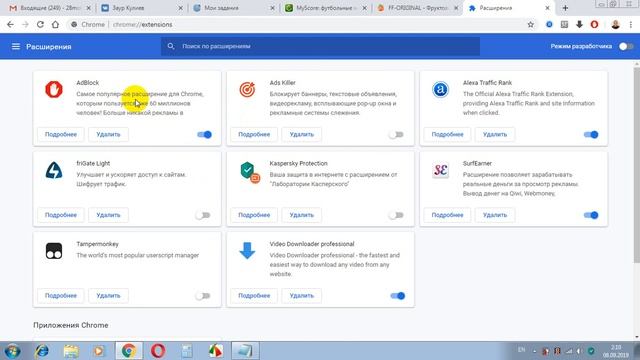The height and width of the screenshot is (360, 640).
Task: Enable the friGate Light extension
Action: pyautogui.click(x=202, y=215)
